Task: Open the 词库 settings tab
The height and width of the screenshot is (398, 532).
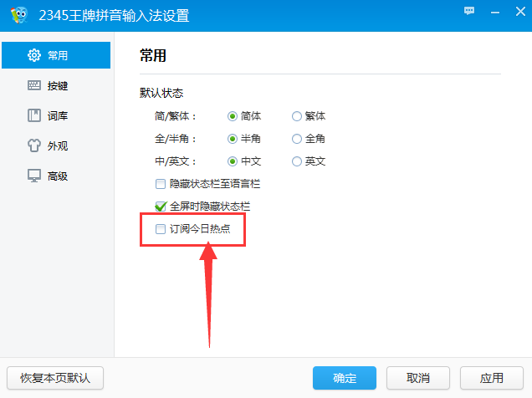Action: coord(56,115)
